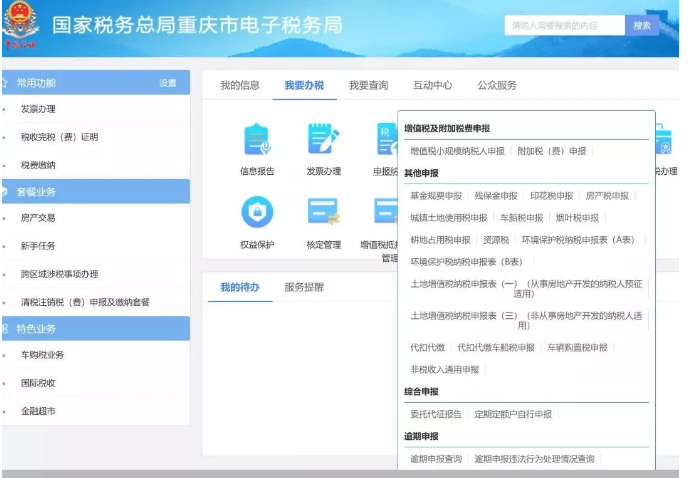Focus the search input field
This screenshot has height=478, width=689.
(565, 25)
